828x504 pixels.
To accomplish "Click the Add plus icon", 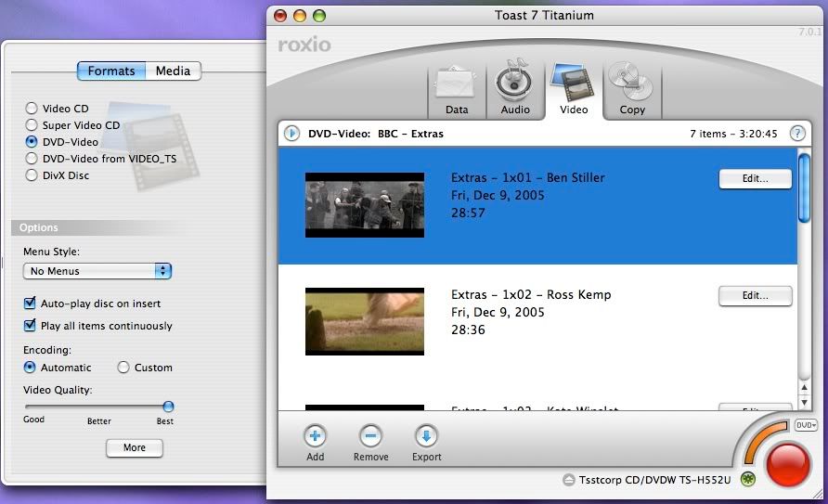I will tap(315, 435).
